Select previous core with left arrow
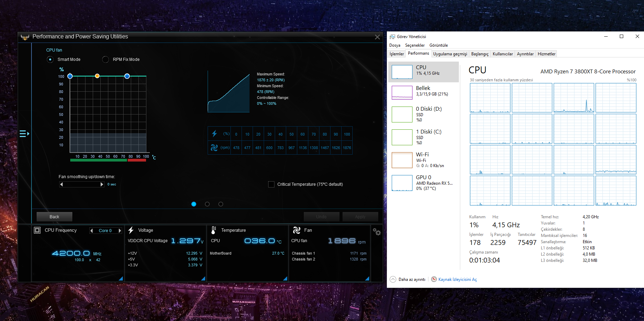 (92, 231)
